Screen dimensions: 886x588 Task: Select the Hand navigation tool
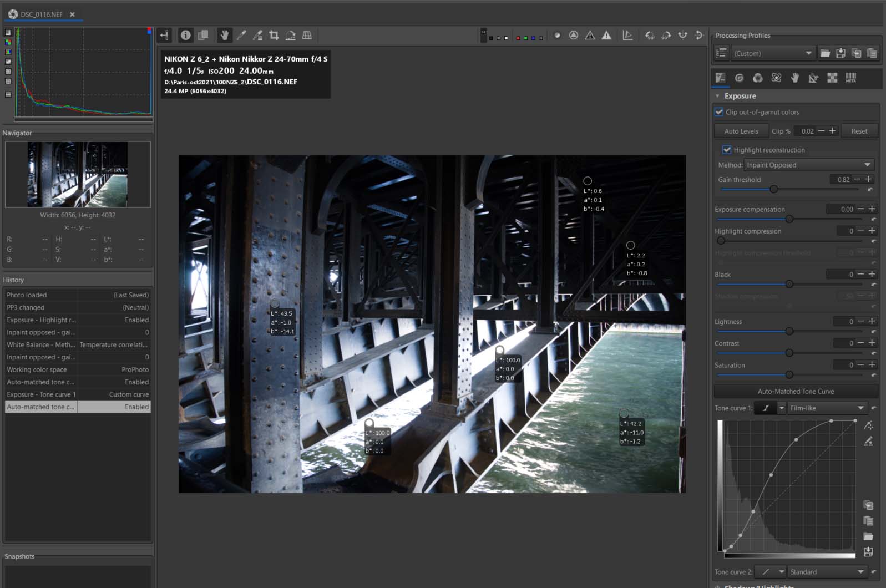[x=224, y=36]
